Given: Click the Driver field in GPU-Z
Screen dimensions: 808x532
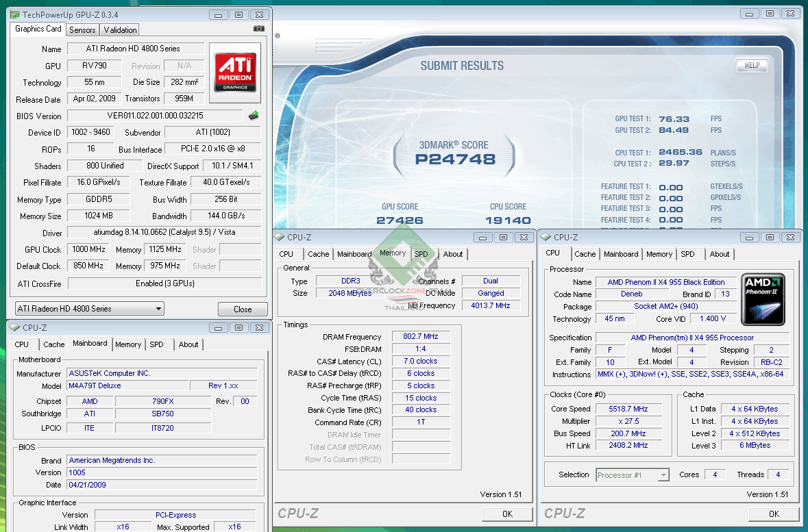Looking at the screenshot, I should pos(164,232).
